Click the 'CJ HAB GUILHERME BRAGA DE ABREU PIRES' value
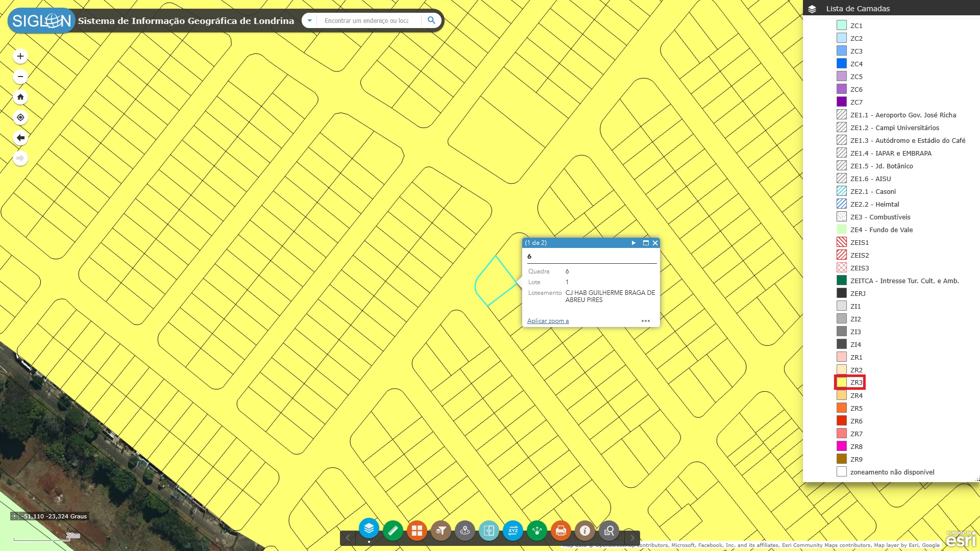The image size is (980, 551). pyautogui.click(x=610, y=296)
